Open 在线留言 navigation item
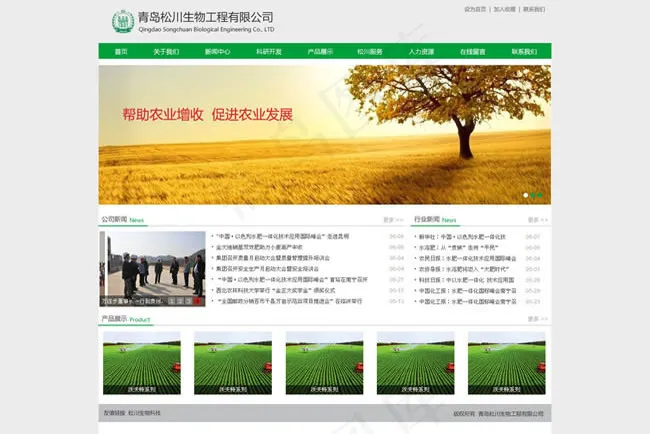The image size is (650, 434). (x=473, y=51)
